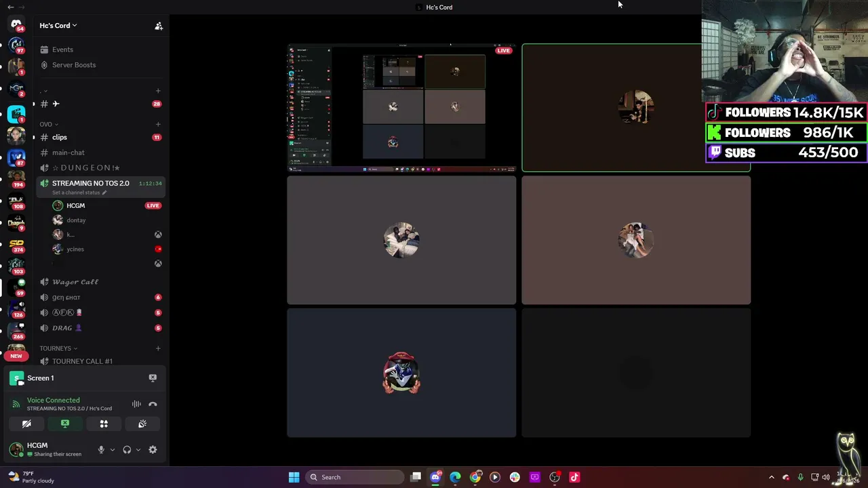The width and height of the screenshot is (868, 488).
Task: Open the server icon with 194 badge
Action: point(16,179)
